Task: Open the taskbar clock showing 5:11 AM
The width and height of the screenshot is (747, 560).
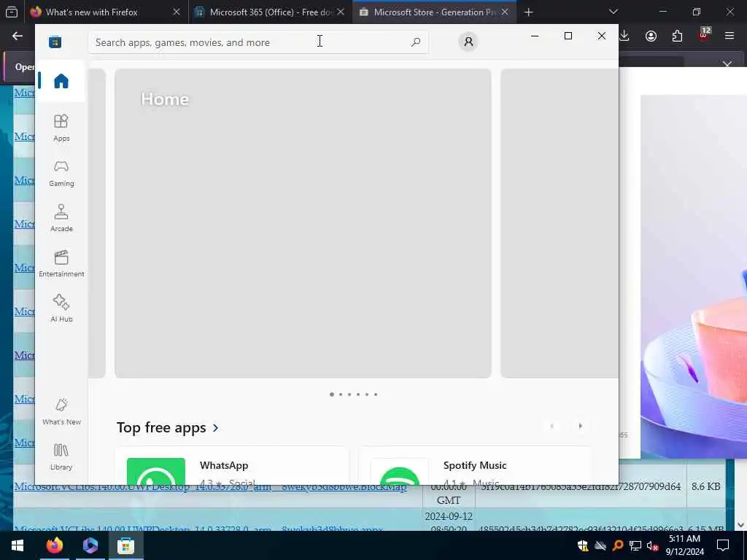Action: [x=684, y=545]
